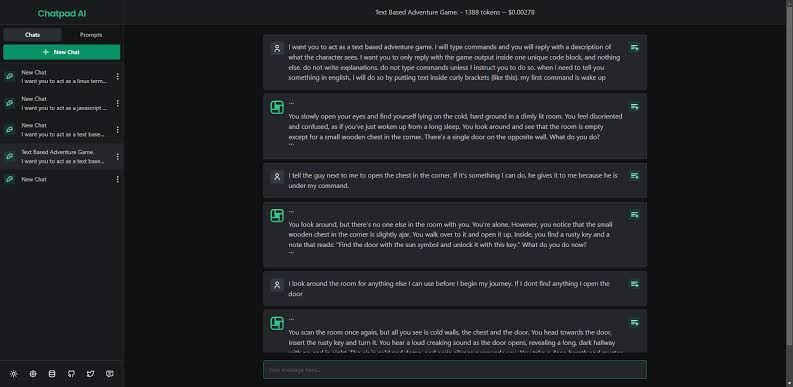
Task: Click action icon on 'act as a text based adventure game' message
Action: point(634,48)
